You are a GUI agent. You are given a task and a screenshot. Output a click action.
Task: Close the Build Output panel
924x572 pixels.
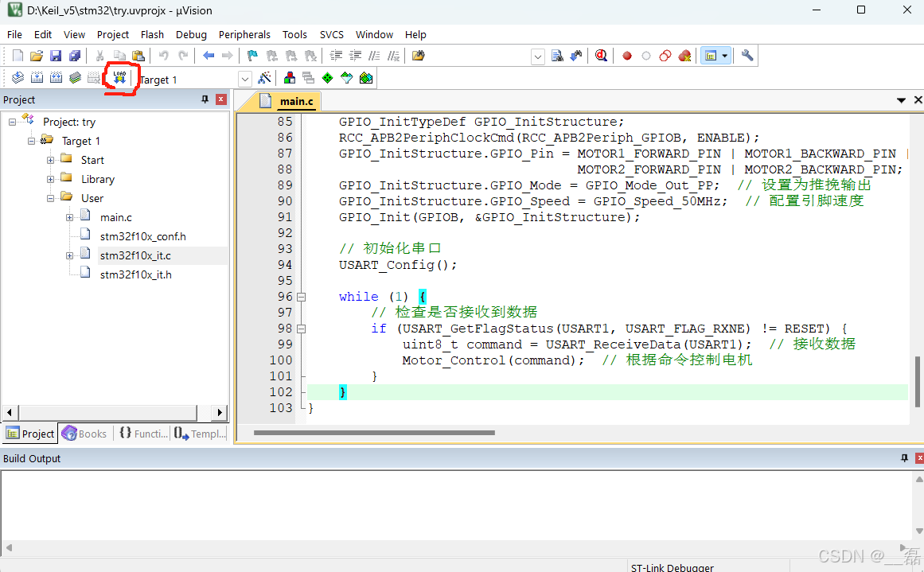tap(919, 457)
